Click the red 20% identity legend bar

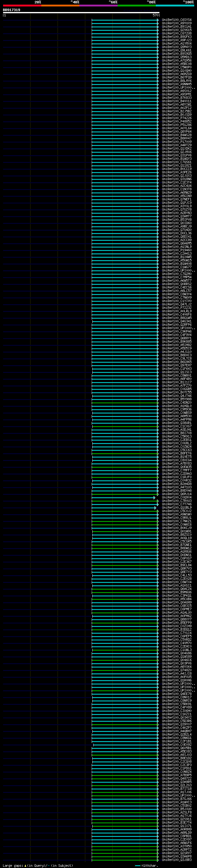(22, 6)
